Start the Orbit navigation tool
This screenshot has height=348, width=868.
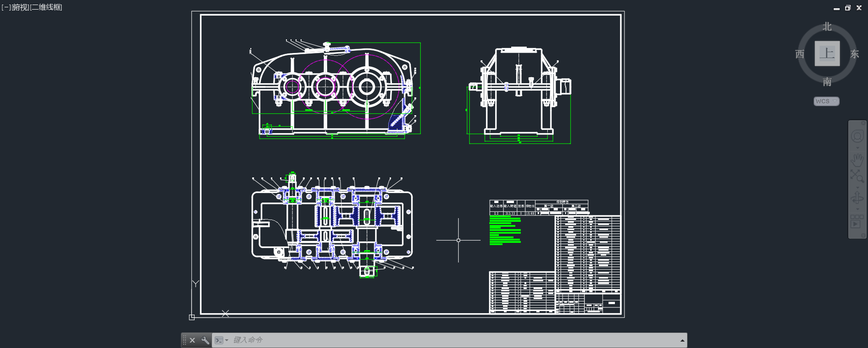[857, 198]
